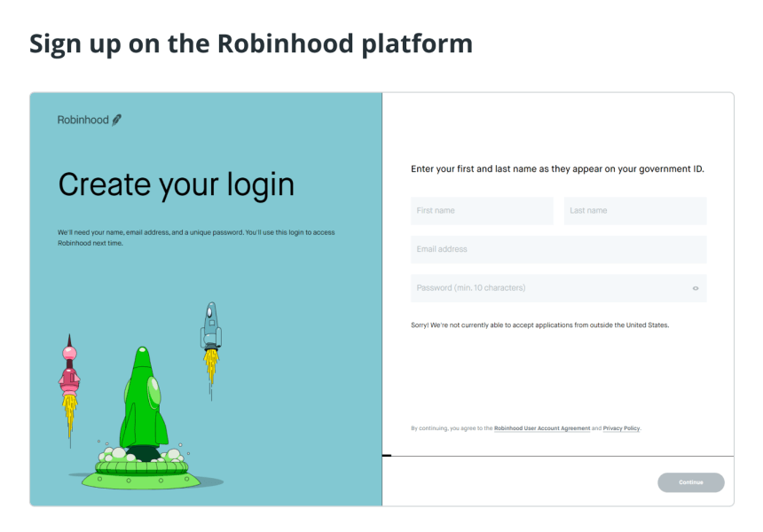Image resolution: width=763 pixels, height=532 pixels.
Task: Click the green rocket illustration
Action: (x=144, y=398)
